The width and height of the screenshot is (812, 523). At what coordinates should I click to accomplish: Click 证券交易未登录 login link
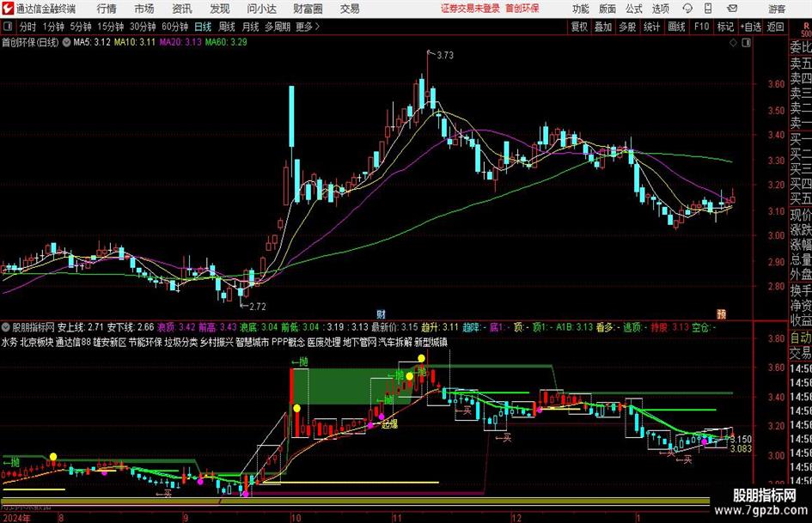click(x=470, y=9)
